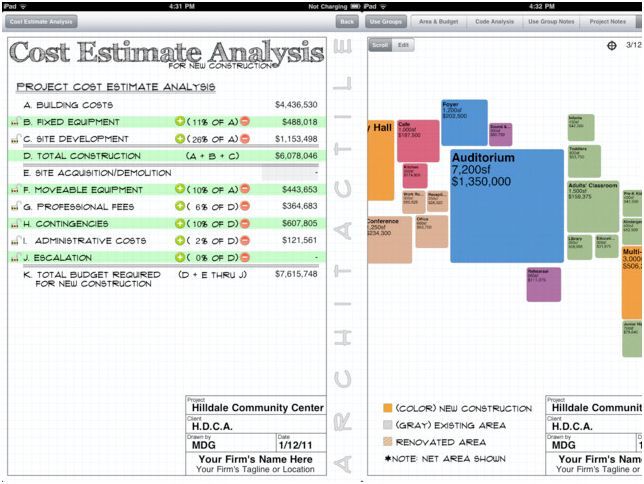The image size is (644, 484).
Task: Increase Escalation percentage with plus icon
Action: pos(180,257)
